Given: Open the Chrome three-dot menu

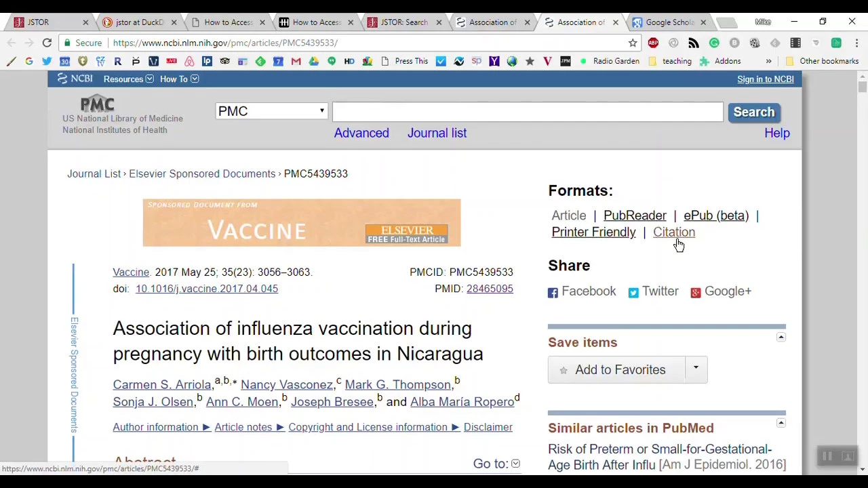Looking at the screenshot, I should point(856,43).
